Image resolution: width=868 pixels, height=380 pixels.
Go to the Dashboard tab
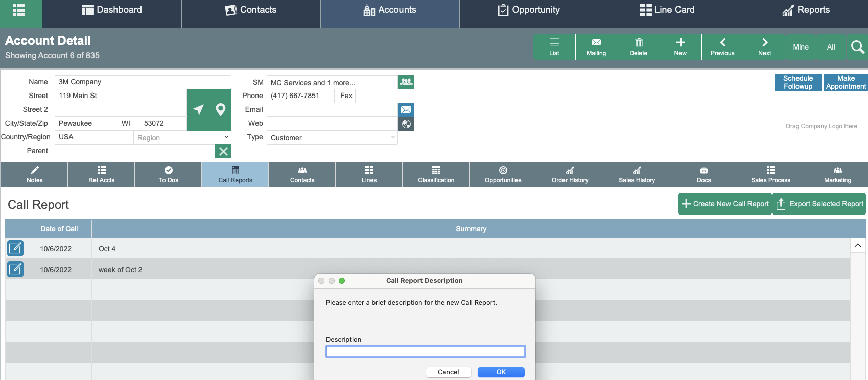112,10
